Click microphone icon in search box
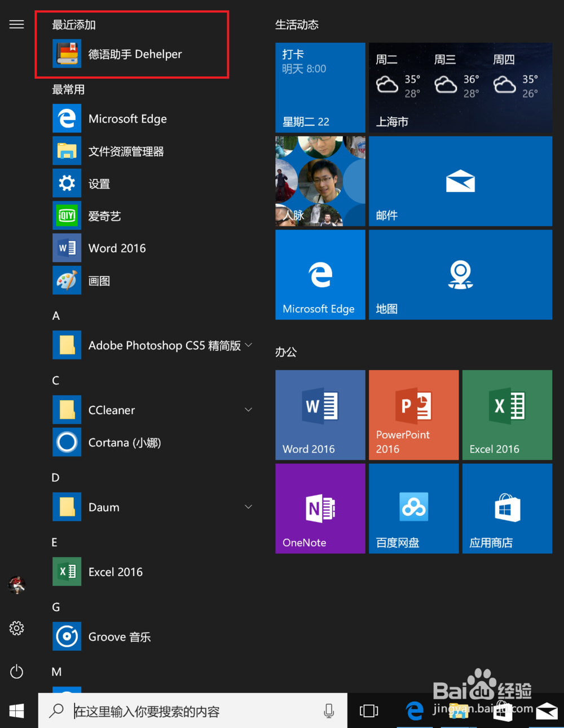Screen dimensions: 564x728 pos(329,711)
